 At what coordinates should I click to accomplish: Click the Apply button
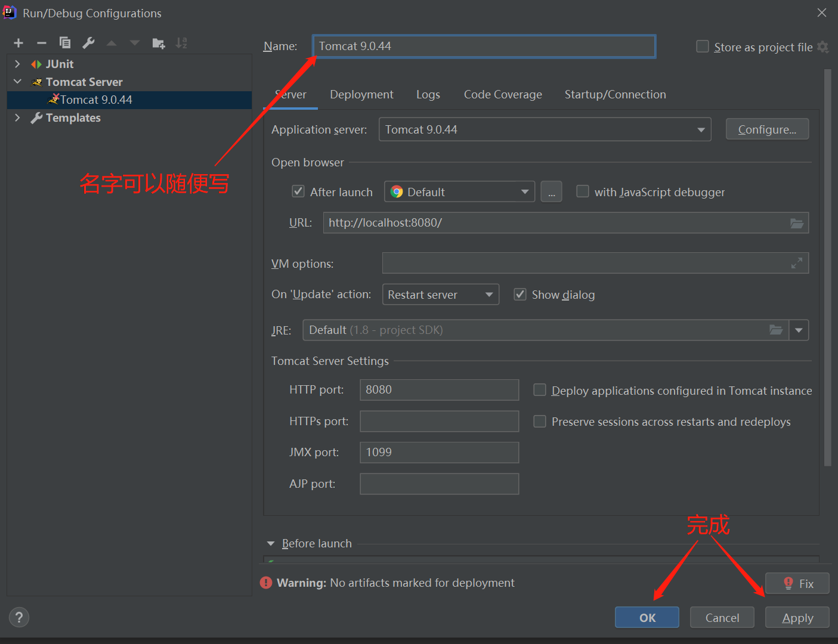tap(797, 618)
